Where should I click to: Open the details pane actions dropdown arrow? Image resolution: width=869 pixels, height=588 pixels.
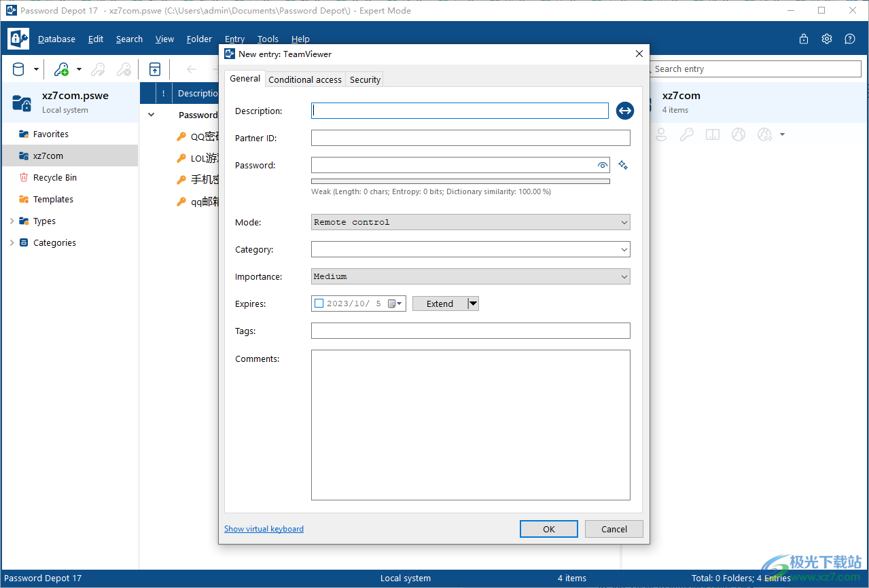pos(782,134)
